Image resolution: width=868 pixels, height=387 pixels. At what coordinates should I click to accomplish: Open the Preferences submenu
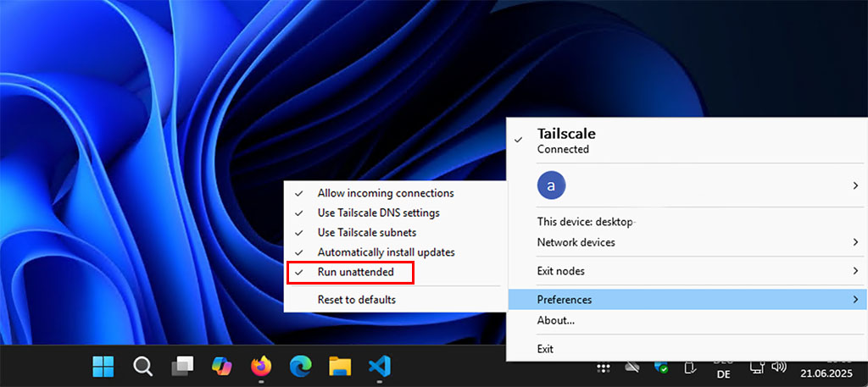(687, 300)
